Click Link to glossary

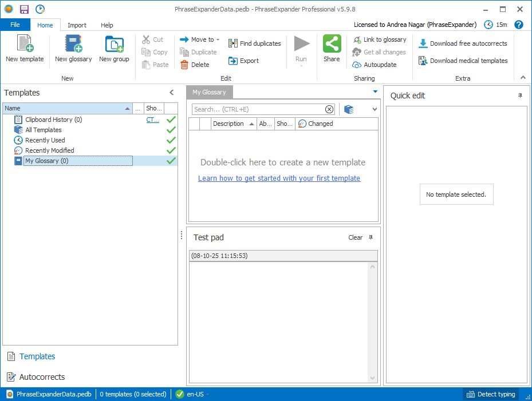click(x=380, y=39)
